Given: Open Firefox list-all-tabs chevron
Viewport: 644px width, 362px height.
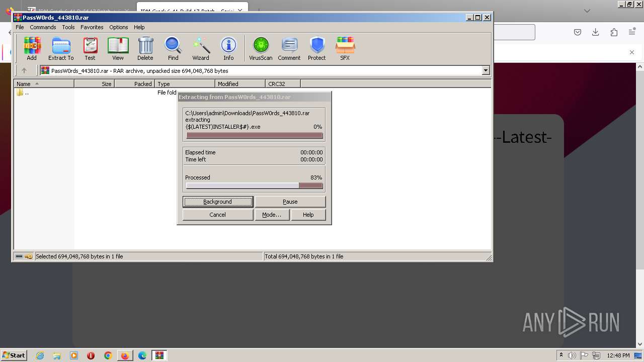Looking at the screenshot, I should (587, 11).
